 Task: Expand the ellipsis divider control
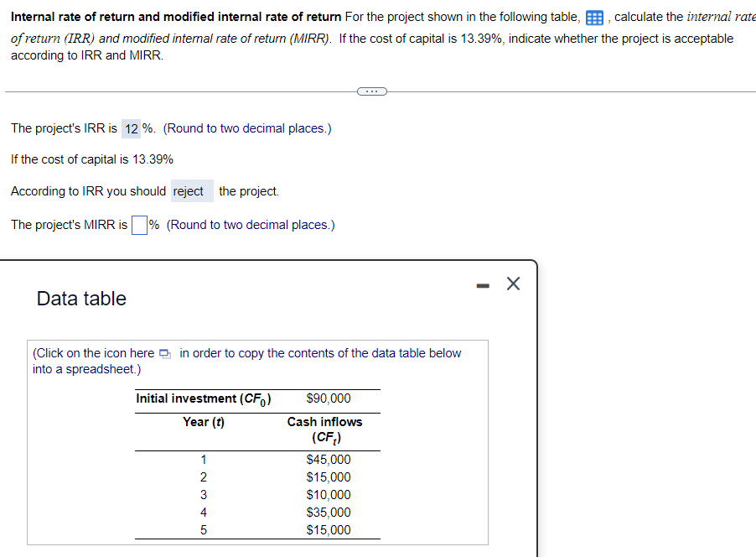pos(371,91)
